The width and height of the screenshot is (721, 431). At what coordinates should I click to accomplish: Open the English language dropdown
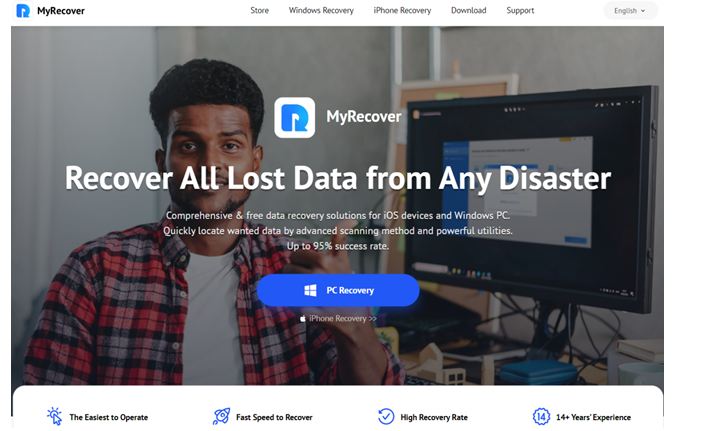(630, 11)
